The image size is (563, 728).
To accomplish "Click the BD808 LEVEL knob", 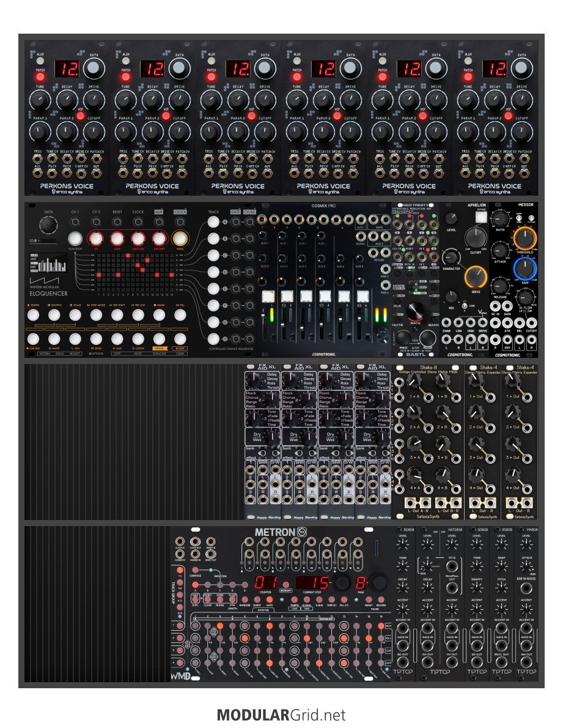I will click(403, 544).
